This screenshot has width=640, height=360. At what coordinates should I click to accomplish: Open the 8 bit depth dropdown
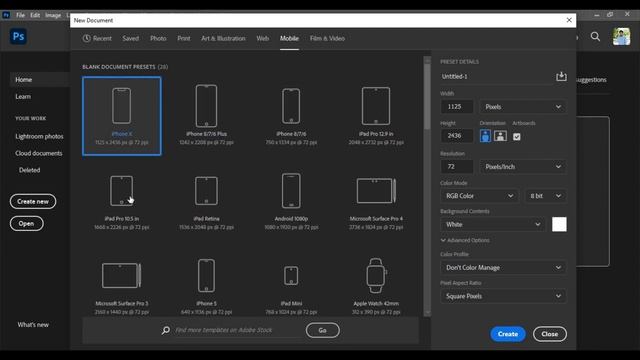[x=545, y=196]
